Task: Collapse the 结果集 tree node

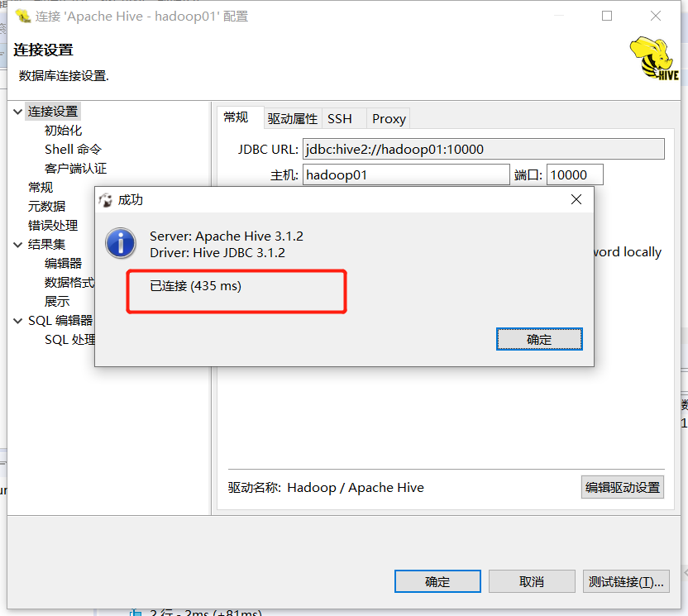Action: pos(18,245)
